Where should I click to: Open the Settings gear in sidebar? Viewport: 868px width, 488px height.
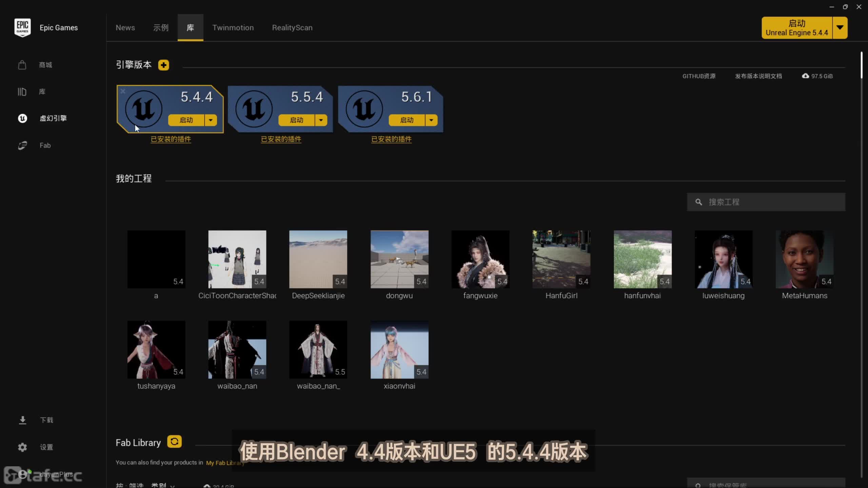click(22, 447)
